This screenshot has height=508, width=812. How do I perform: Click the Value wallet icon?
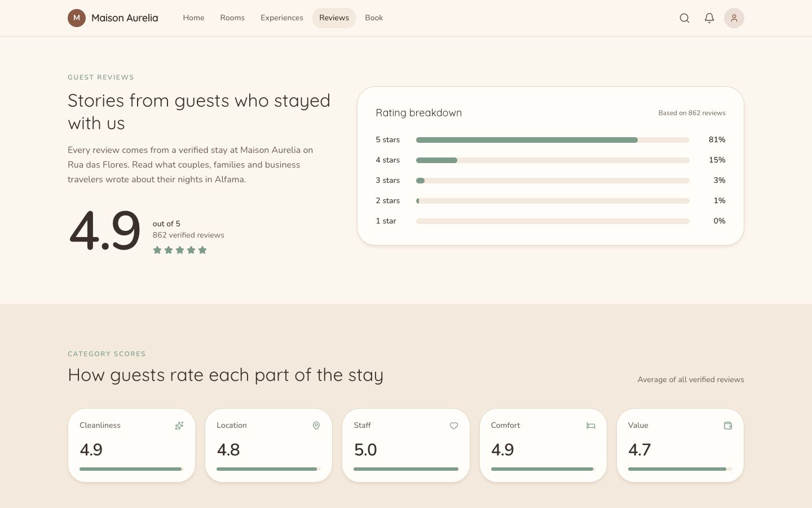(x=728, y=426)
